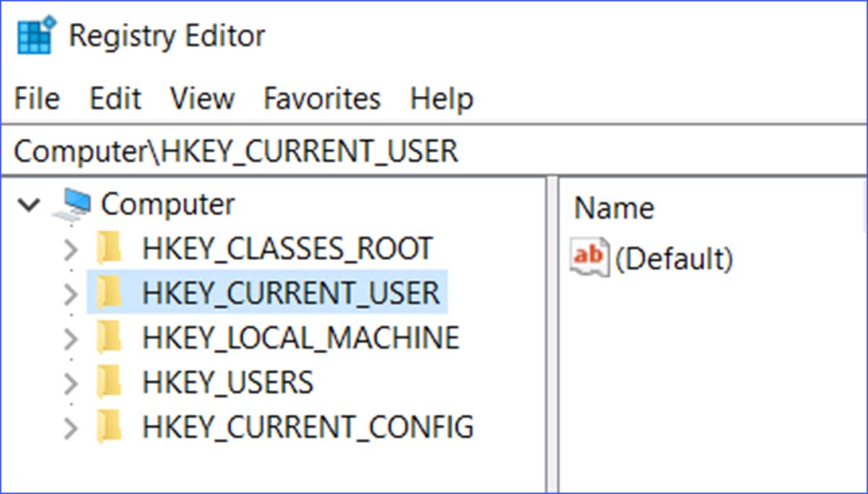Expand the HKEY_CLASSES_ROOT key

(x=70, y=248)
